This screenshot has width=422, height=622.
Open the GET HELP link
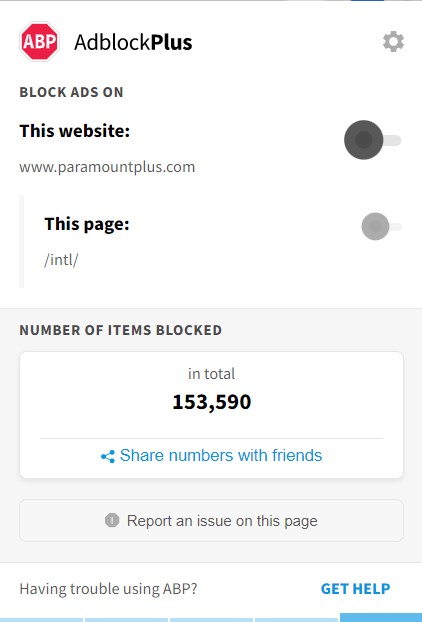pyautogui.click(x=355, y=589)
